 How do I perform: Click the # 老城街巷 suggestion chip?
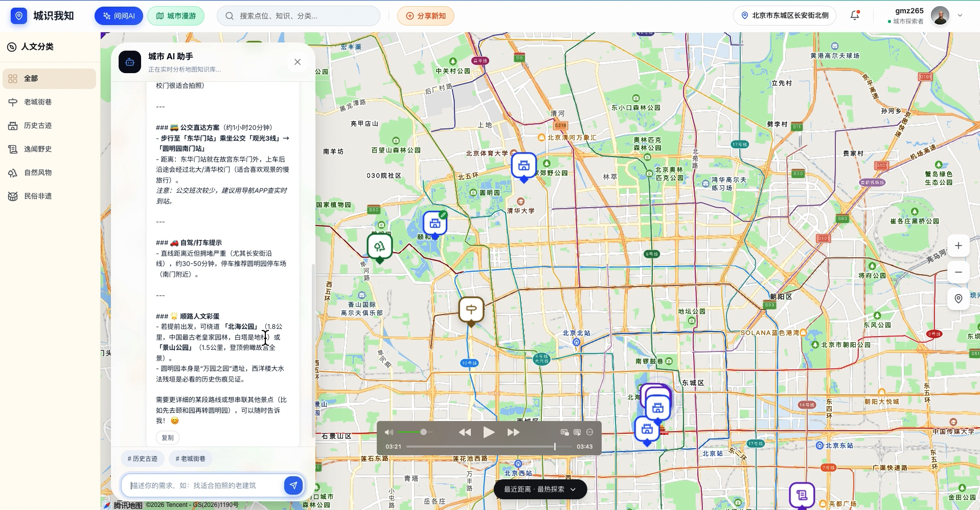pos(191,459)
